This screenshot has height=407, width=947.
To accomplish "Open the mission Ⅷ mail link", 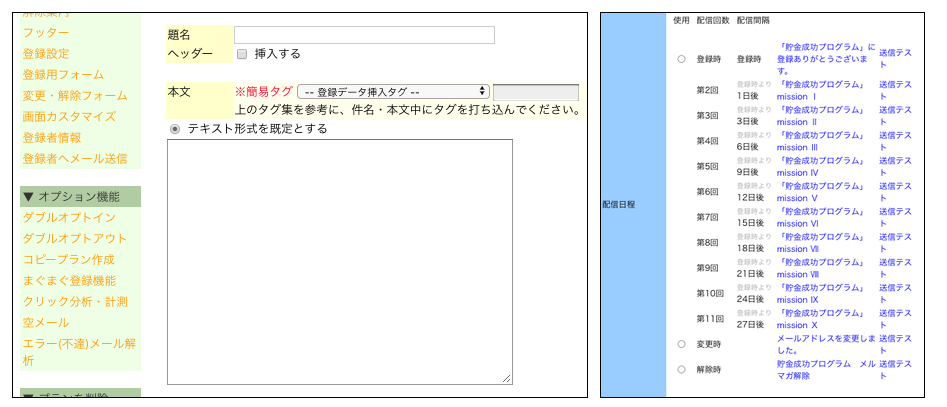I will click(821, 268).
